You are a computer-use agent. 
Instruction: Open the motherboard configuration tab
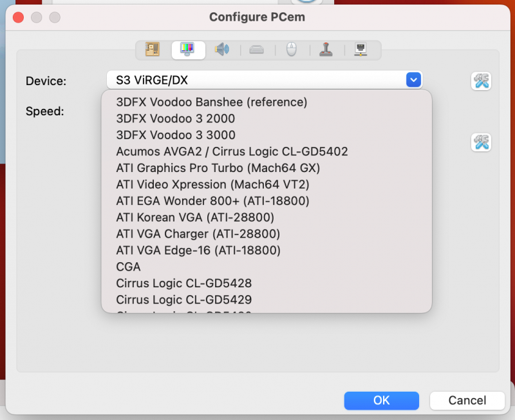click(x=153, y=50)
